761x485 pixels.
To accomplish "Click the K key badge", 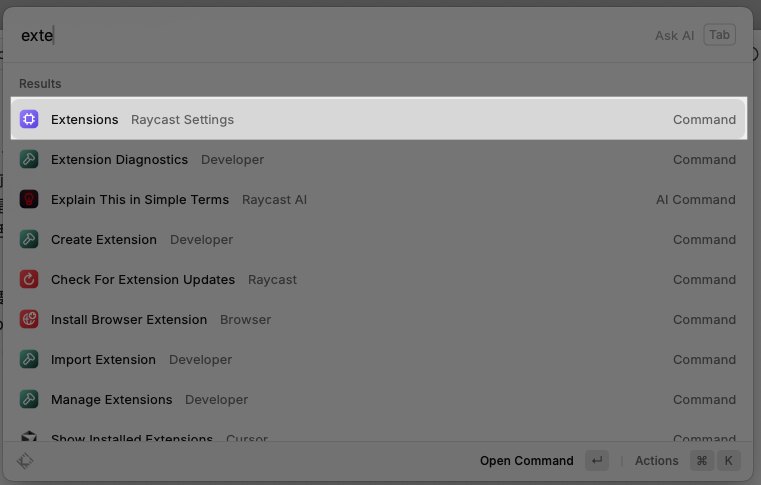I will [x=728, y=460].
